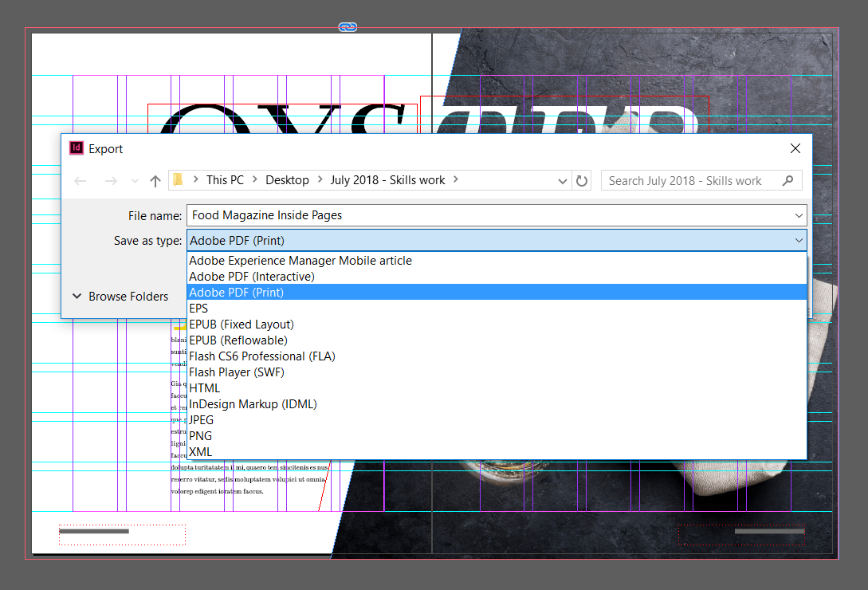The height and width of the screenshot is (590, 868).
Task: Open the File name dropdown arrow
Action: [799, 215]
